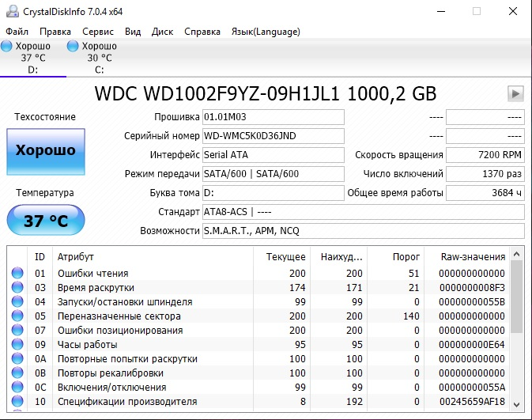532x420 pixels.
Task: Select the Ошибки чтения attribute text
Action: pyautogui.click(x=93, y=274)
